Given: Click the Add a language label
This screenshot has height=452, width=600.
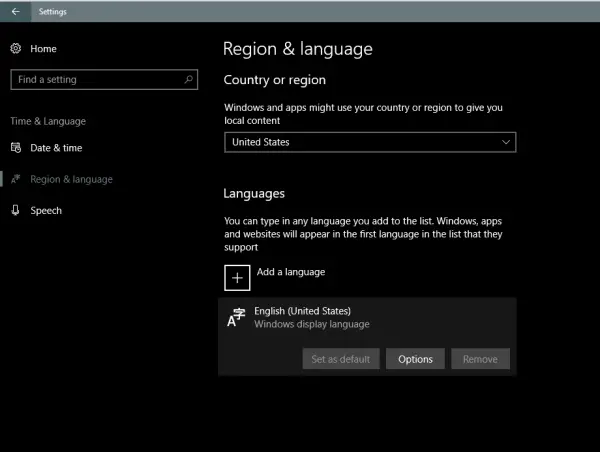Looking at the screenshot, I should coord(290,272).
